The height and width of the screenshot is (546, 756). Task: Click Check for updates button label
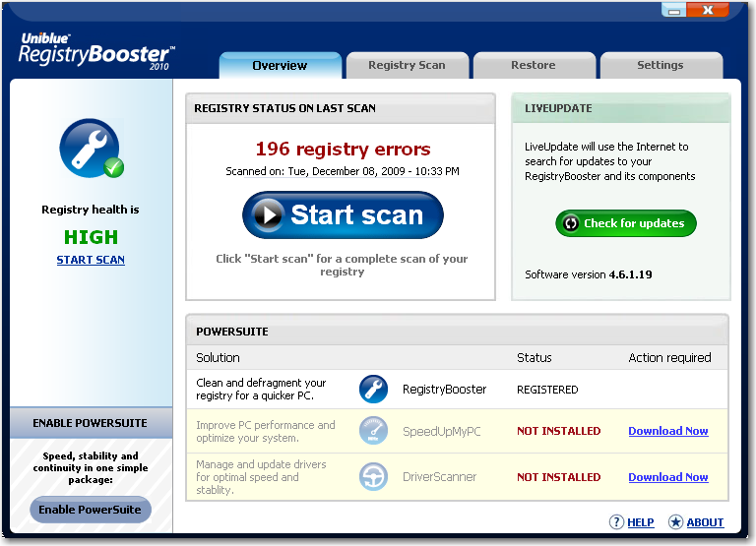(634, 223)
